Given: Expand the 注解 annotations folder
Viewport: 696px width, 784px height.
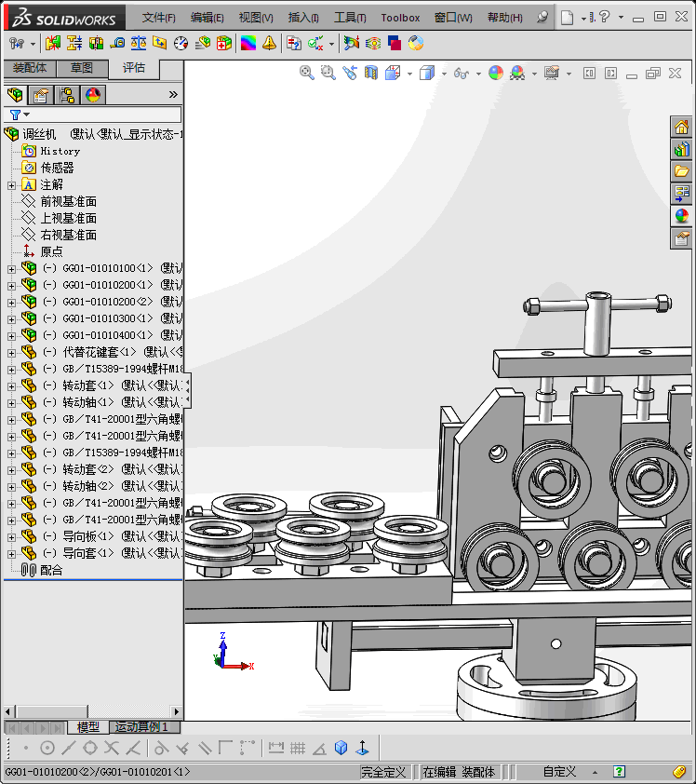Looking at the screenshot, I should [x=11, y=185].
